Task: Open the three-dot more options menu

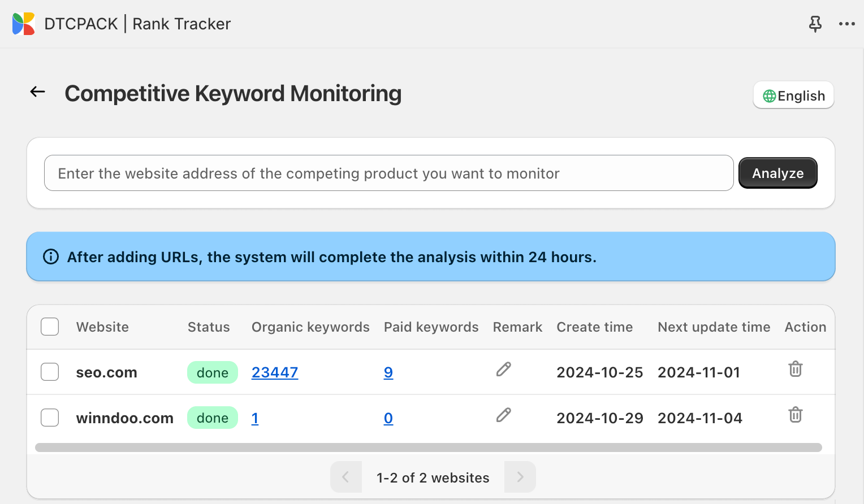Action: pyautogui.click(x=846, y=24)
